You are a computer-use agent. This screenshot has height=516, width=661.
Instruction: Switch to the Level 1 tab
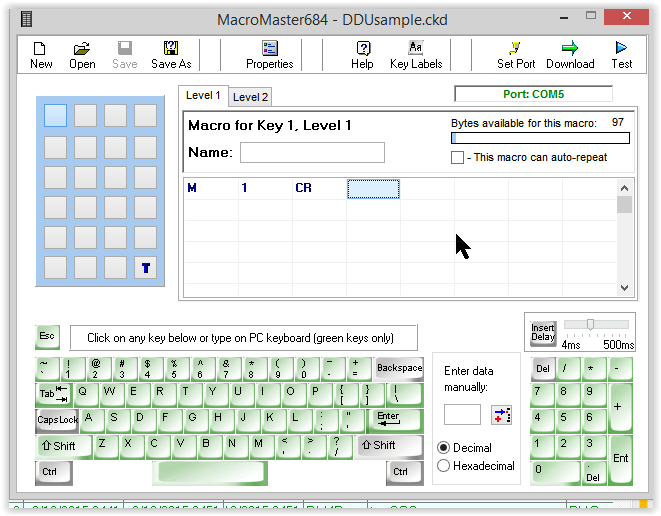(203, 96)
